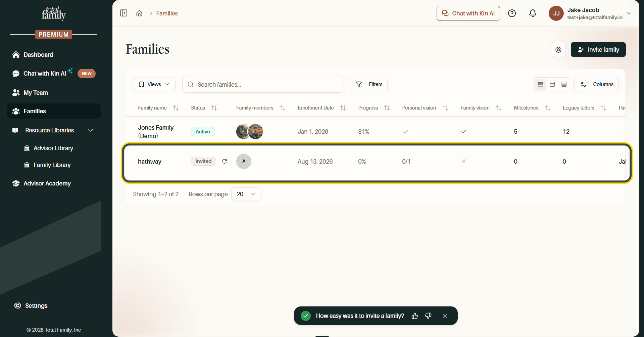
Task: Switch to comfortable row density view
Action: point(541,84)
